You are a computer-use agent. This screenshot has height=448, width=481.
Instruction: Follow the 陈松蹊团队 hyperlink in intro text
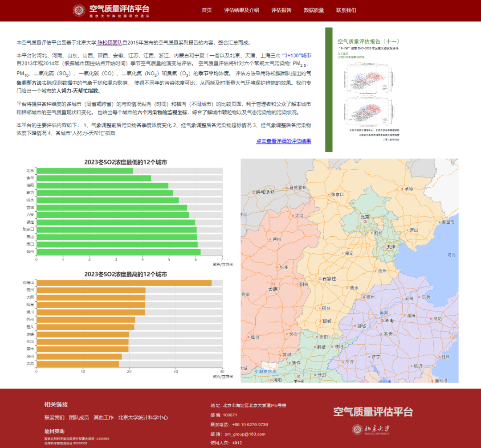click(110, 43)
